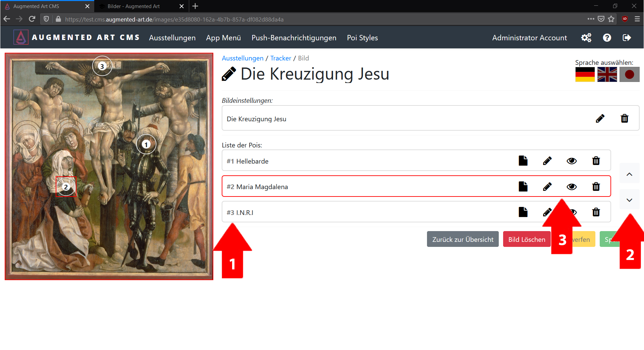Click Zurück zur Übersicht button
Image resolution: width=644 pixels, height=350 pixels.
click(463, 239)
